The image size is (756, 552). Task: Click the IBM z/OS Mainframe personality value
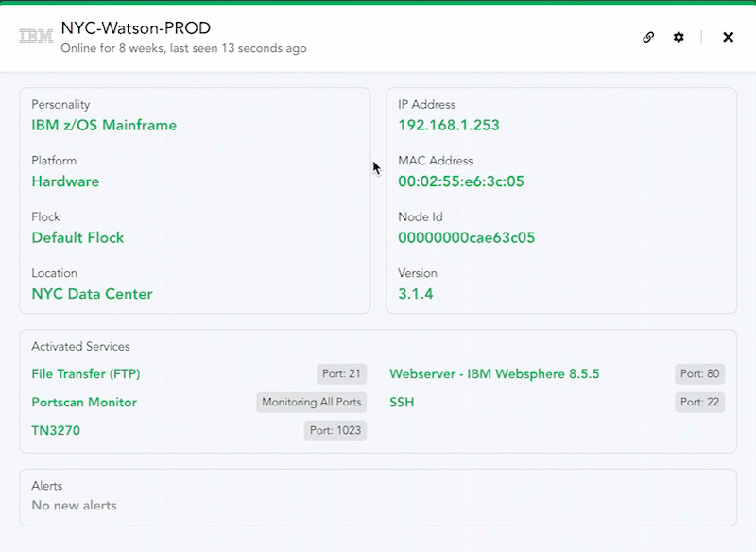click(104, 126)
